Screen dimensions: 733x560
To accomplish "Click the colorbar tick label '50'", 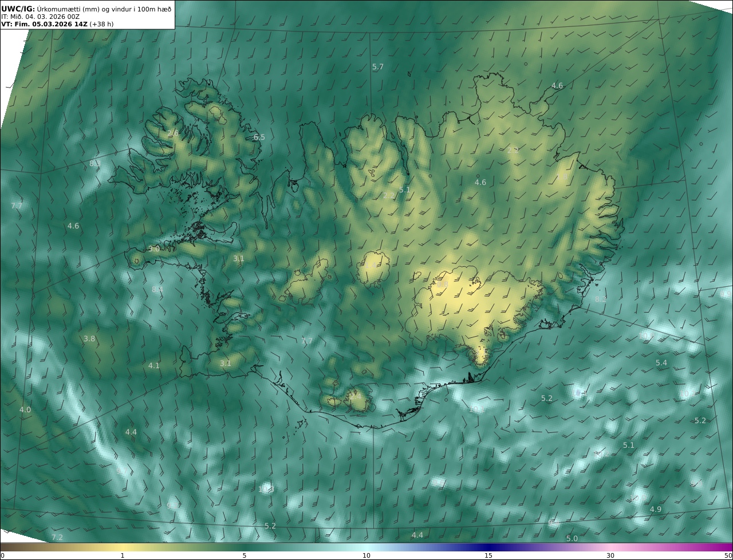I will (728, 555).
